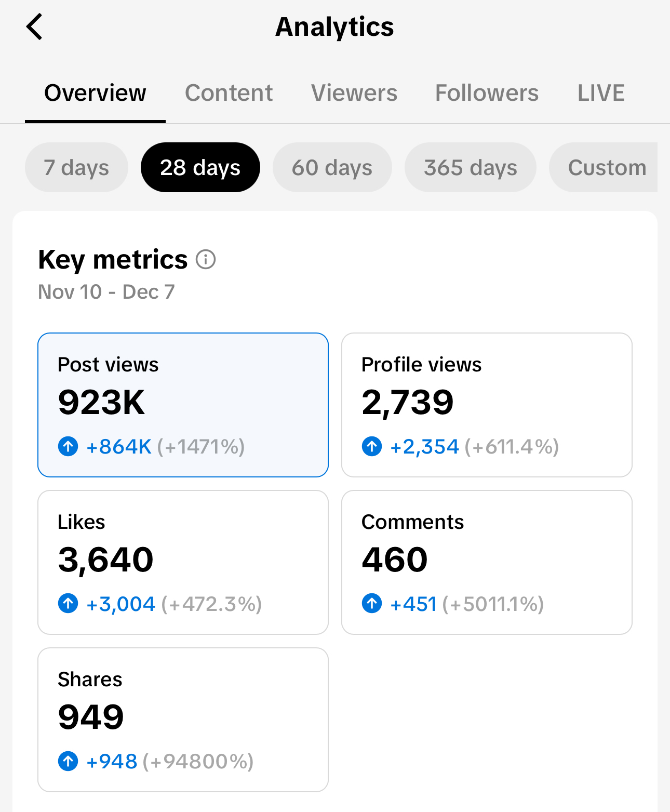
Task: Switch to the LIVE tab
Action: (x=601, y=93)
